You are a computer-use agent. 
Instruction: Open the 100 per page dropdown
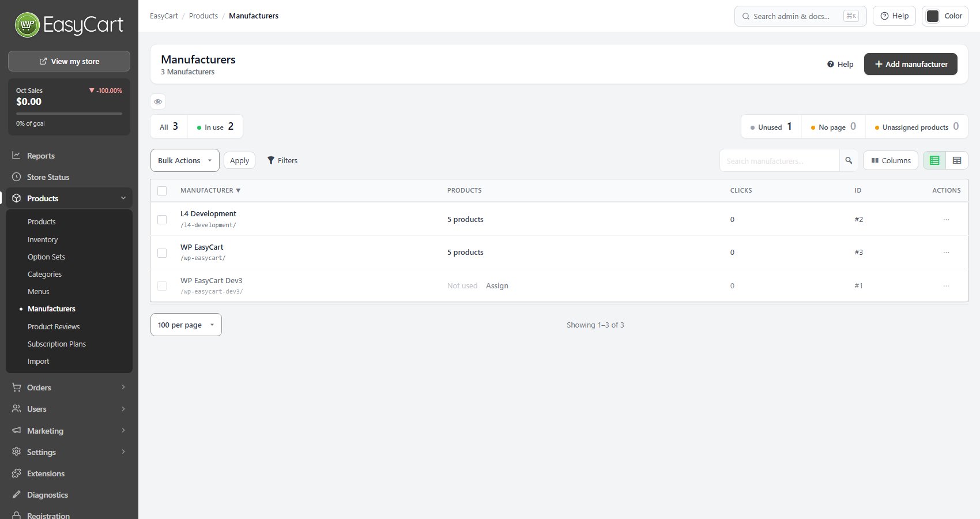186,325
